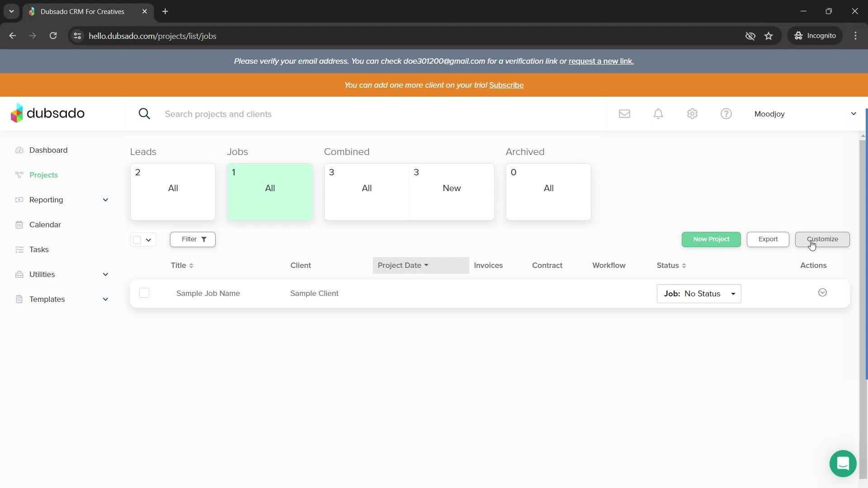
Task: Go back with browser back arrow
Action: (13, 36)
